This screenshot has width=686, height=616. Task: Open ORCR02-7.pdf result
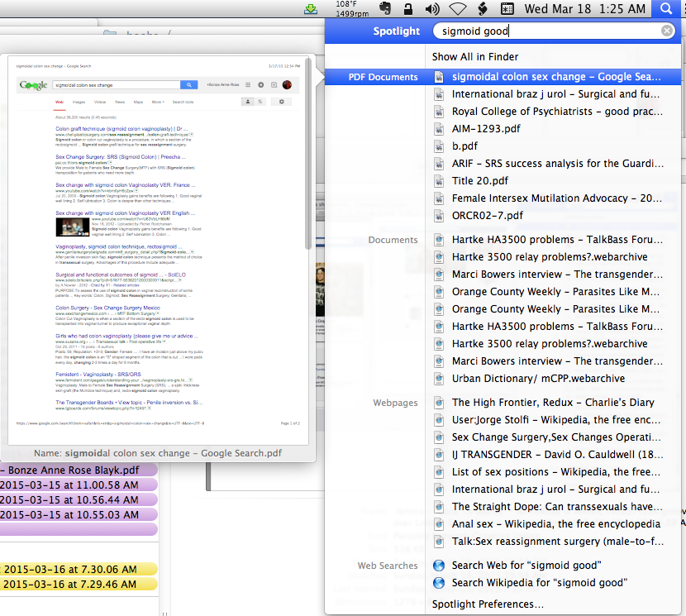tap(488, 216)
